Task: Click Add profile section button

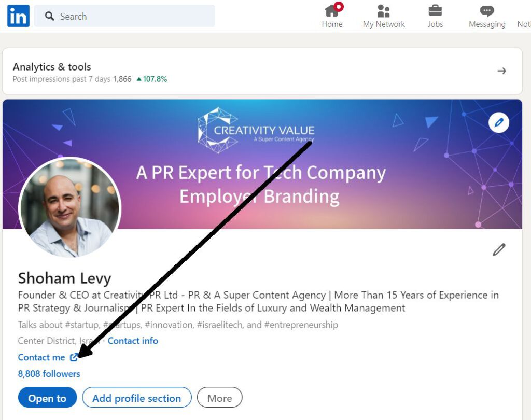Action: [x=137, y=398]
